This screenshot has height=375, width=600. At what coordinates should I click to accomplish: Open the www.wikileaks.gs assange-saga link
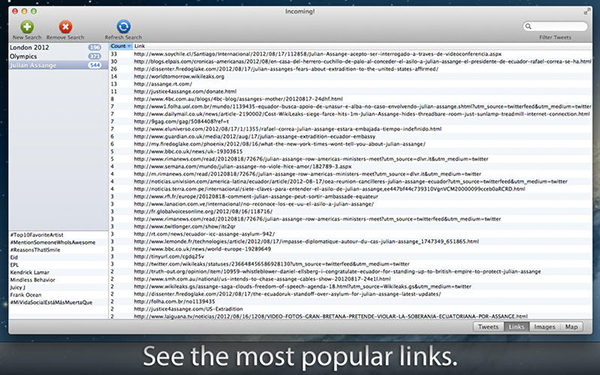click(303, 286)
